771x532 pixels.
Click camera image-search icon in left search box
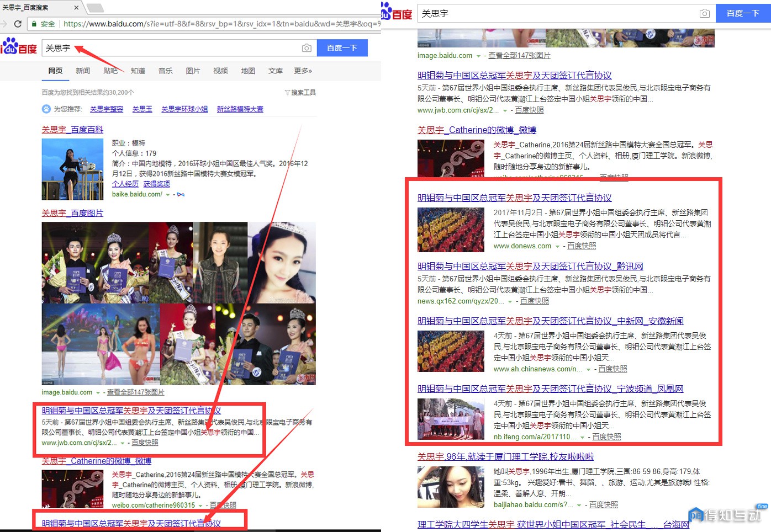[x=307, y=48]
